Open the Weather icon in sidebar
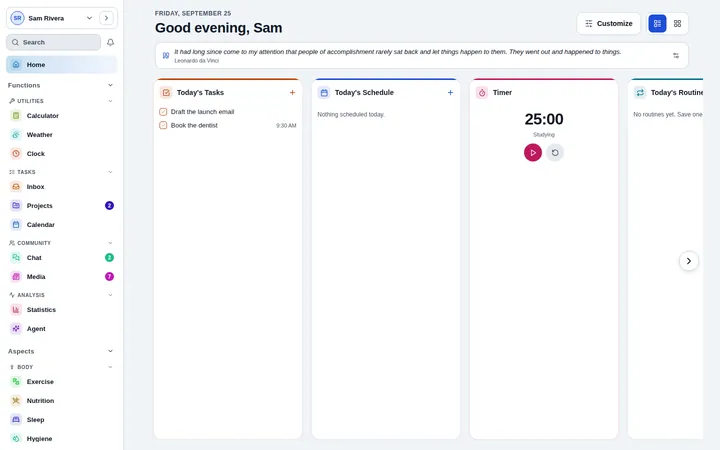 [x=16, y=135]
